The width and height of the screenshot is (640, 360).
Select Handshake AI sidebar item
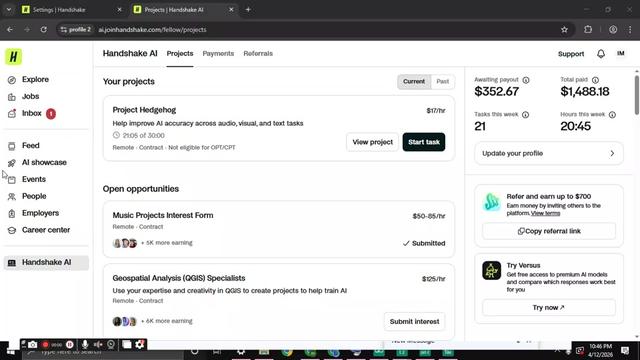click(46, 262)
